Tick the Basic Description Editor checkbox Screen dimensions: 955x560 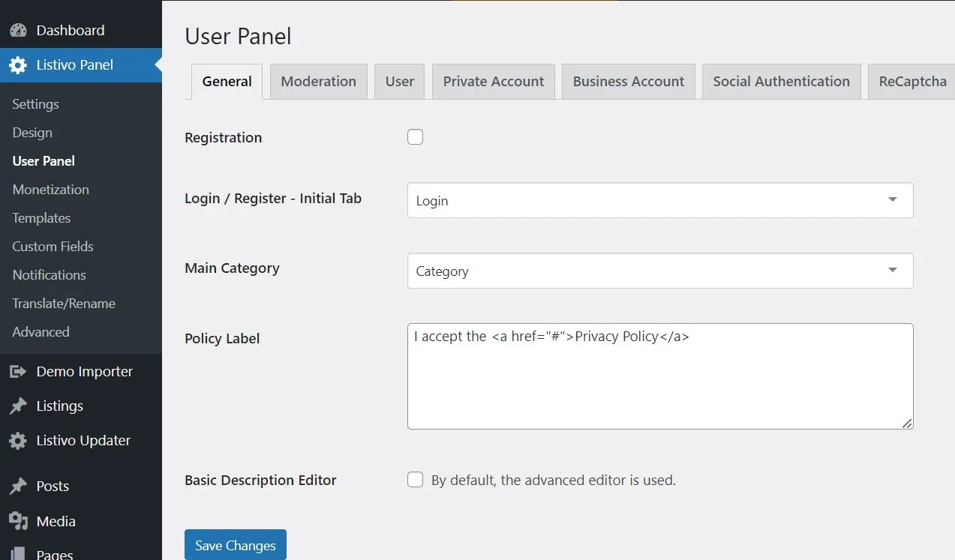pos(415,479)
